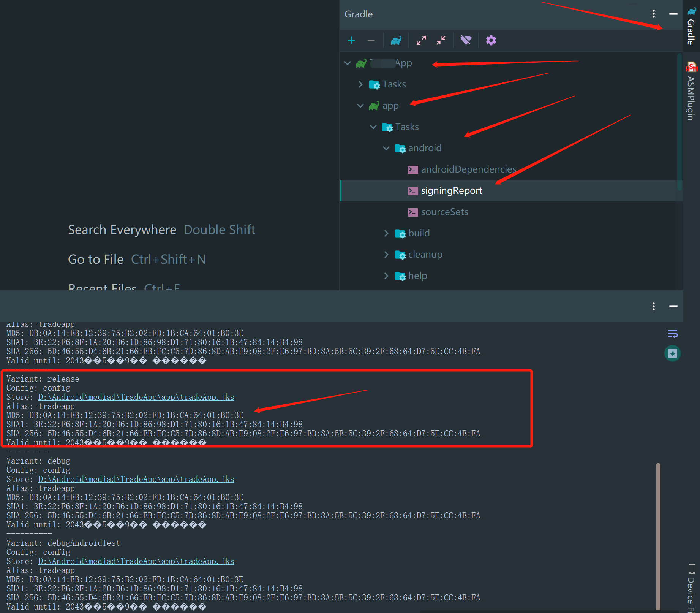Toggle Gradle offline mode icon
Screen dimensions: 700x613
466,40
